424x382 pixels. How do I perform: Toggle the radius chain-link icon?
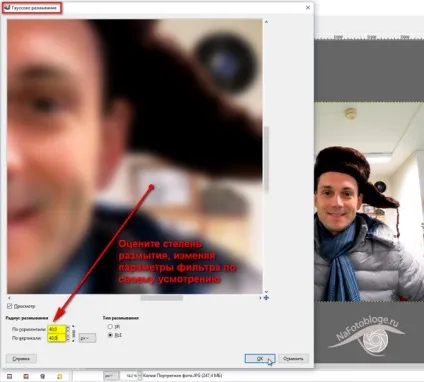click(x=73, y=333)
